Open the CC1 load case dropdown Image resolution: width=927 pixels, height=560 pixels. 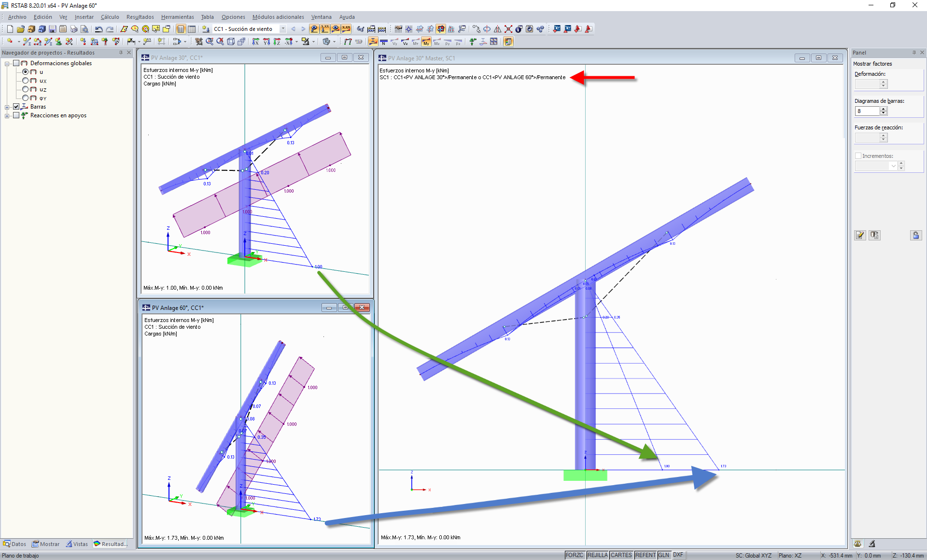[x=283, y=29]
